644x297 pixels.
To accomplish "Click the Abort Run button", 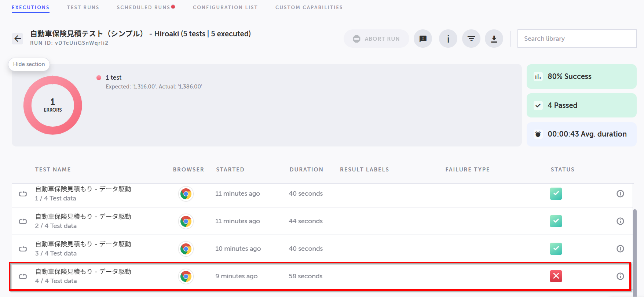I will (x=376, y=39).
